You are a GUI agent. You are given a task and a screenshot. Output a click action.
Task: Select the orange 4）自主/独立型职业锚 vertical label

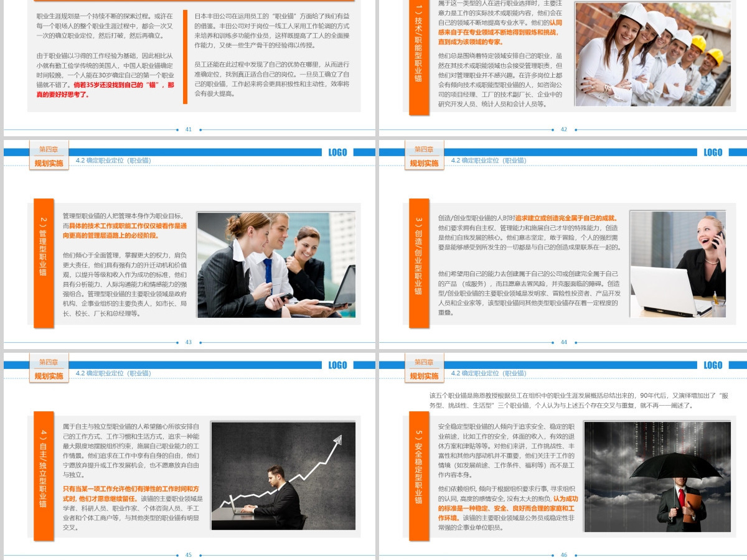[x=44, y=476]
